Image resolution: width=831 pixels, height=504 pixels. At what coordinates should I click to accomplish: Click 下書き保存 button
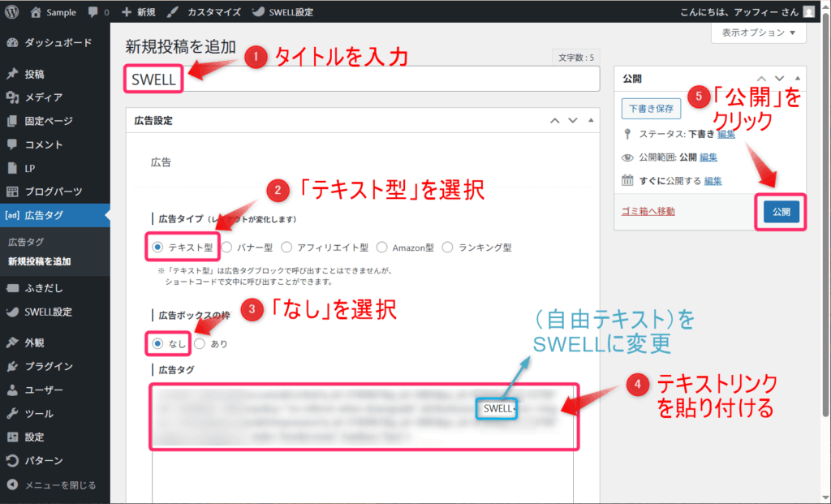click(651, 109)
